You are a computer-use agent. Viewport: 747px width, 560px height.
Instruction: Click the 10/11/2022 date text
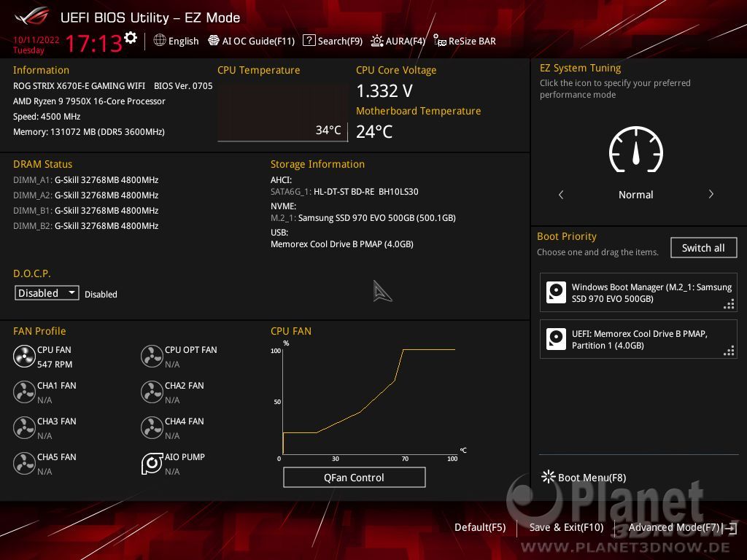(x=36, y=40)
